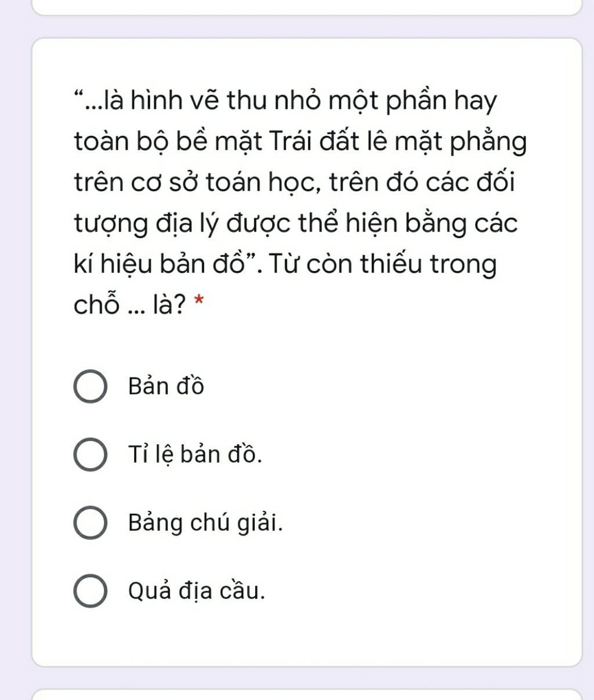This screenshot has width=594, height=700.
Task: Click the lavender form background margin
Action: coord(15,348)
